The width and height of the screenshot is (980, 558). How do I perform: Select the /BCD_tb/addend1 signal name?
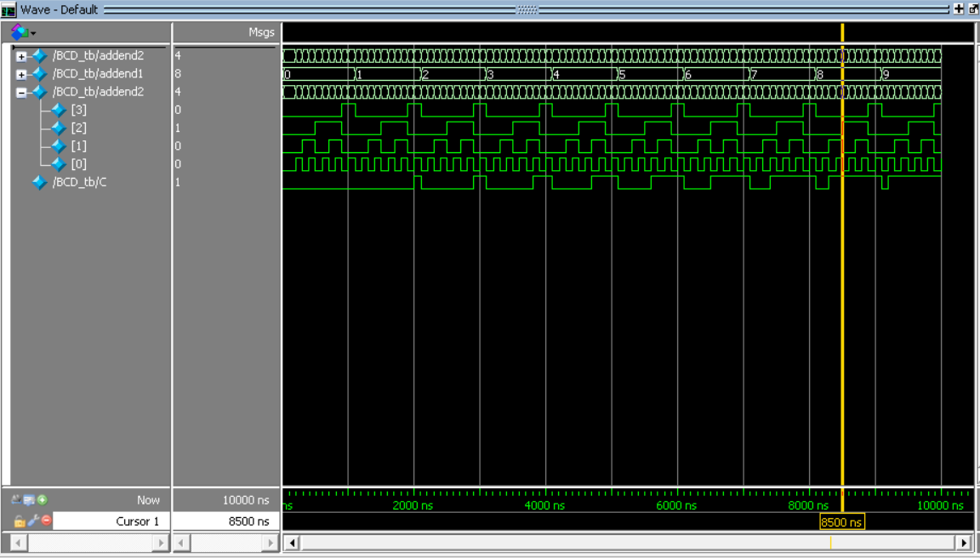pyautogui.click(x=98, y=74)
